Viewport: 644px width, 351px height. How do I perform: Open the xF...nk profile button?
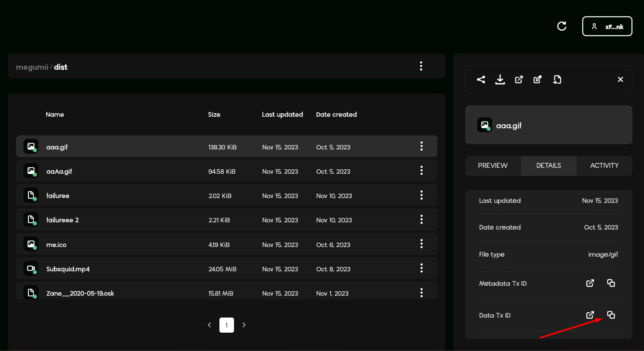click(607, 27)
